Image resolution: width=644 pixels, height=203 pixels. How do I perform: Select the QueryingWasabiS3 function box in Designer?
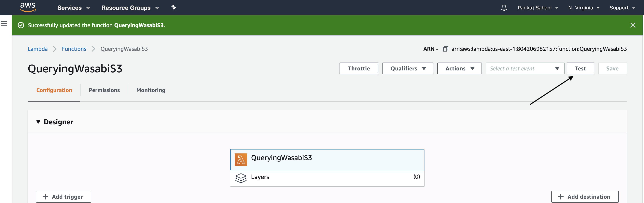pos(327,160)
